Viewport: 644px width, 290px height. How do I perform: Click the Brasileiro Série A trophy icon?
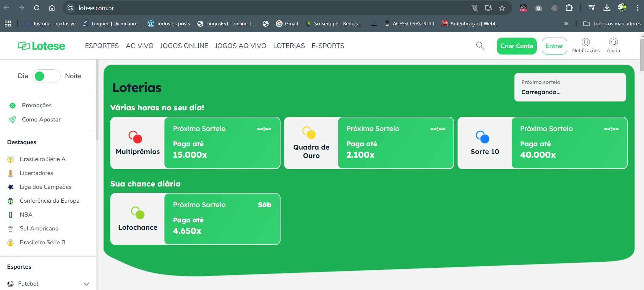[x=10, y=159]
